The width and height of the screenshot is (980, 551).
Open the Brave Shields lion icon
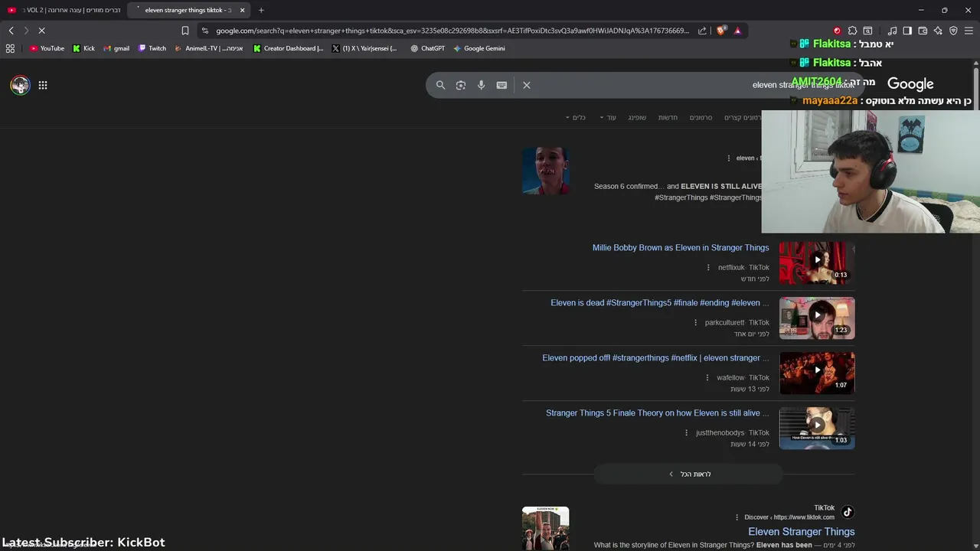click(721, 31)
